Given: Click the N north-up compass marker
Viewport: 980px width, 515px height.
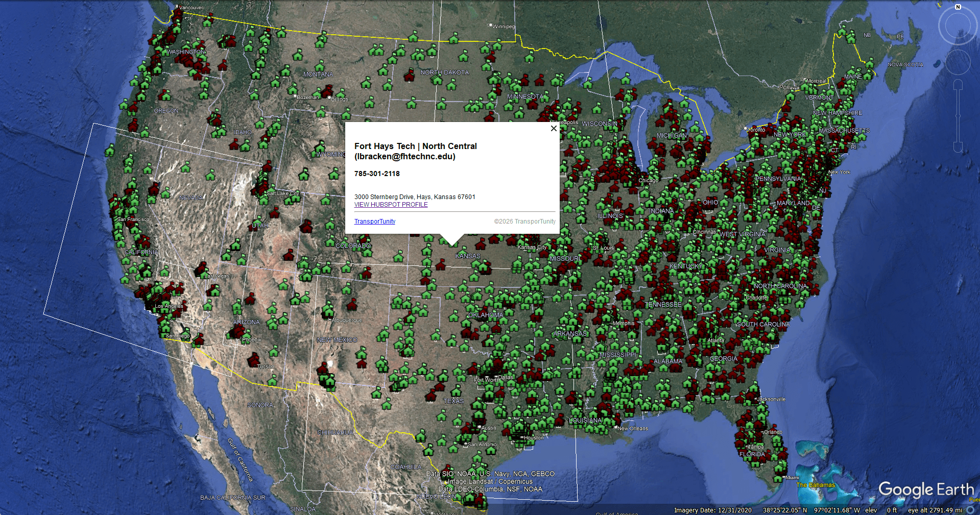Looking at the screenshot, I should (958, 7).
